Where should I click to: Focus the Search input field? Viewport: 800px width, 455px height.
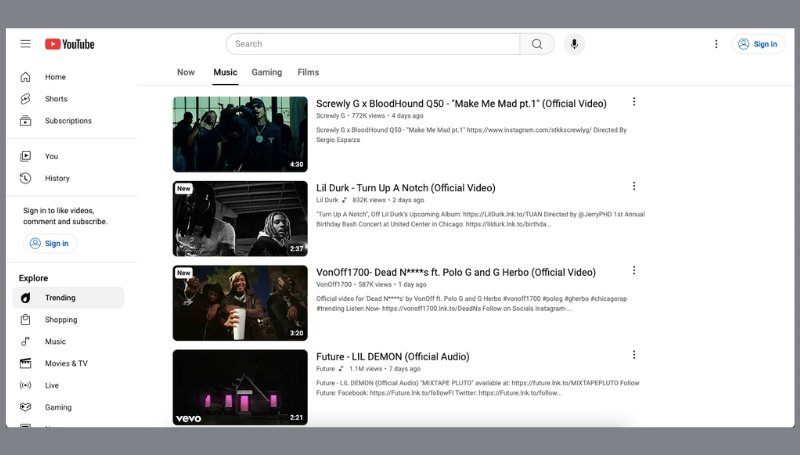click(373, 44)
